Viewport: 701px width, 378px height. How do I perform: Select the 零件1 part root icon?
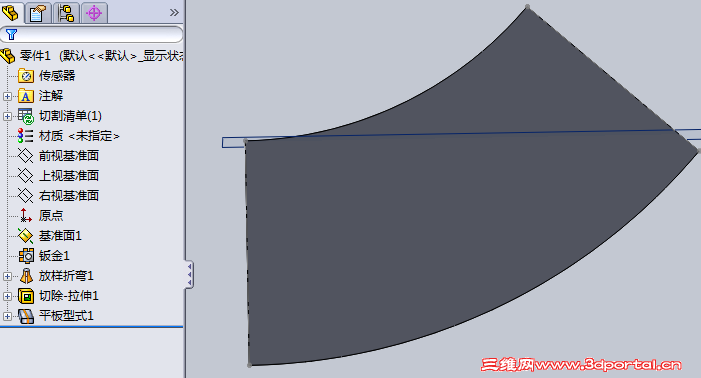point(8,56)
